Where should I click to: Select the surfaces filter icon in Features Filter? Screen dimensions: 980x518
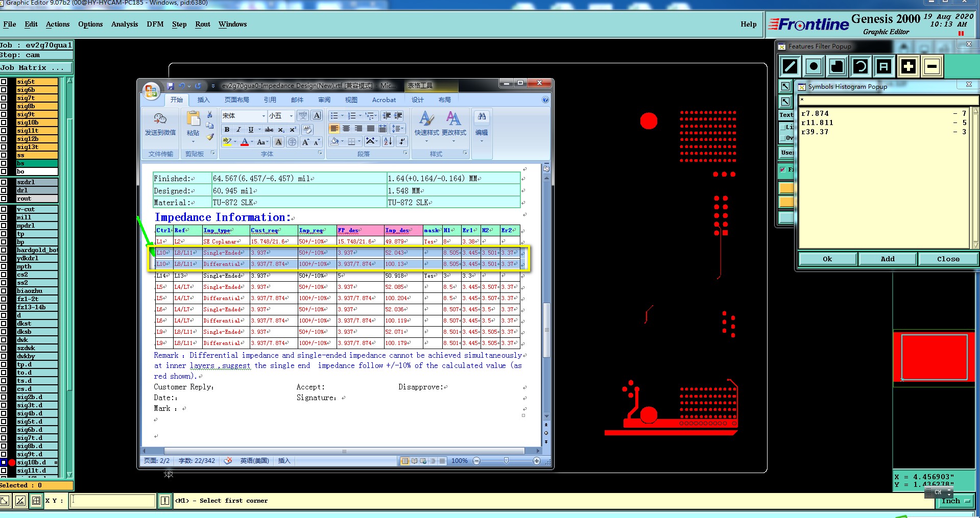[837, 66]
